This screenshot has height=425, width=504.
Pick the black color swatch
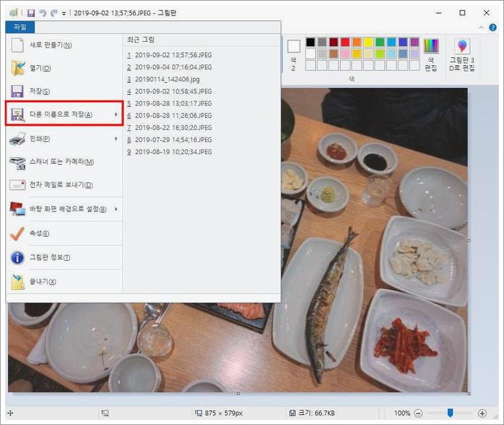click(310, 42)
